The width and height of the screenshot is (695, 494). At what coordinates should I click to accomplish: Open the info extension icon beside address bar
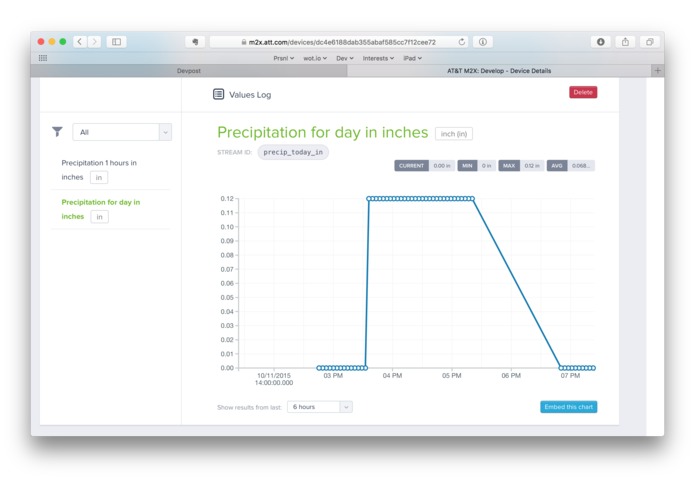[x=483, y=42]
